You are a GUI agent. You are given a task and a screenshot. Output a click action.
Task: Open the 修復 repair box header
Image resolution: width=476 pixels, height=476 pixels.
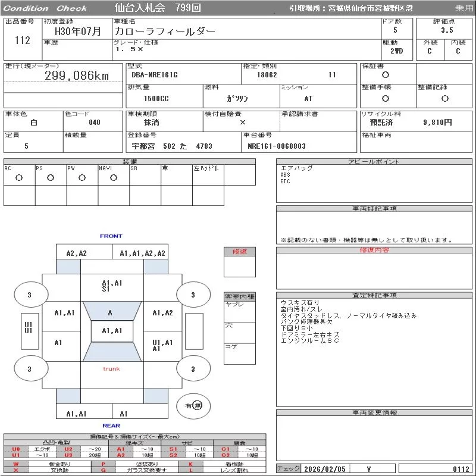(x=240, y=252)
